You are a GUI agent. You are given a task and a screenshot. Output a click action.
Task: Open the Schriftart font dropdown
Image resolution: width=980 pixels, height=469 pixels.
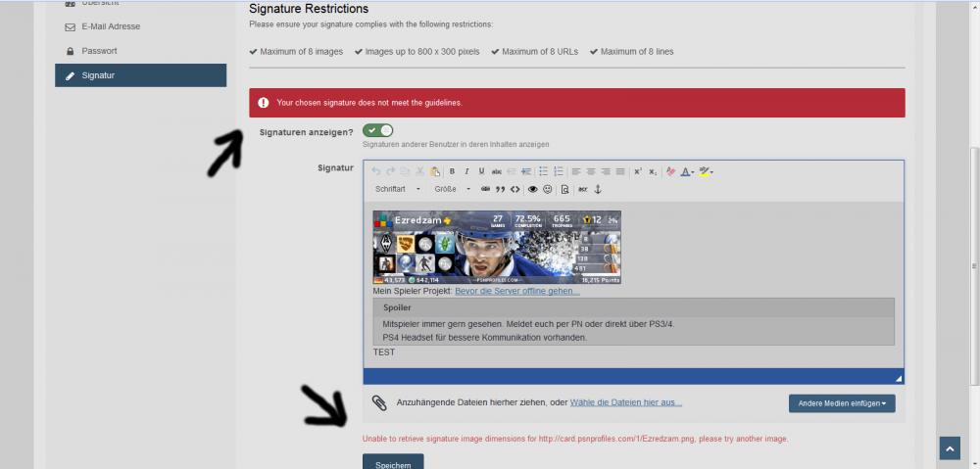[x=397, y=189]
